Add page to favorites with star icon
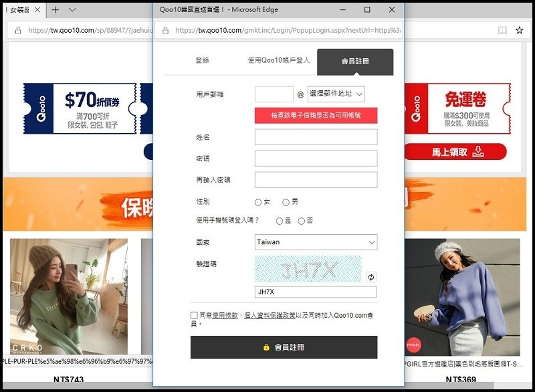This screenshot has width=535, height=392. click(520, 30)
